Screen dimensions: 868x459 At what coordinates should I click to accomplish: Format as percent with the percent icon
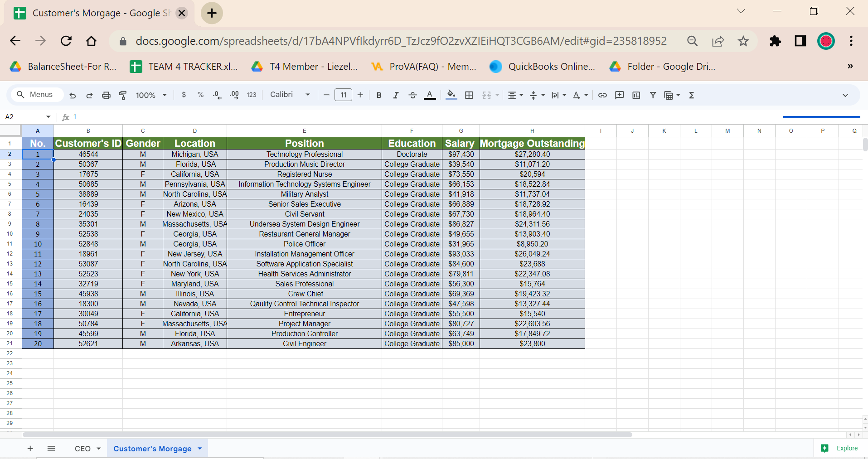click(x=200, y=95)
